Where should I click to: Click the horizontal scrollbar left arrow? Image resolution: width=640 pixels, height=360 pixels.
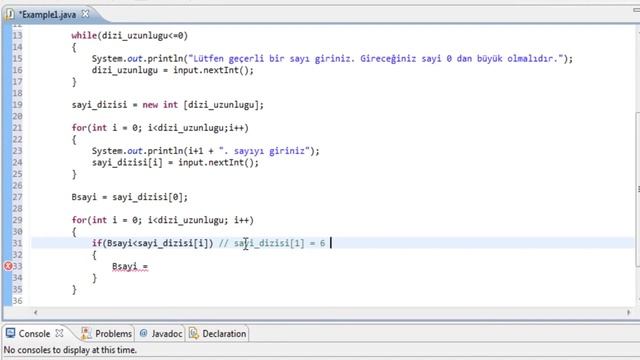point(36,313)
